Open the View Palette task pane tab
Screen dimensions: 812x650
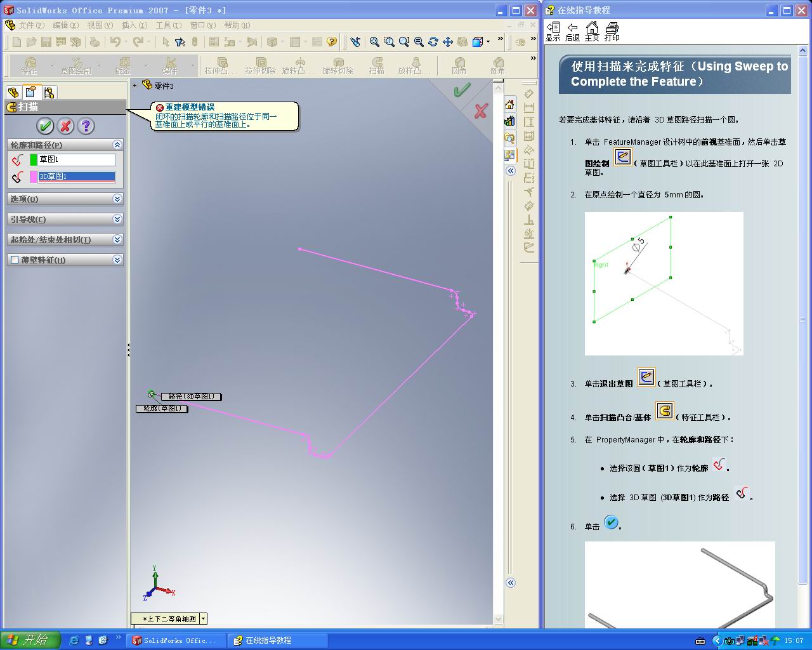point(509,154)
